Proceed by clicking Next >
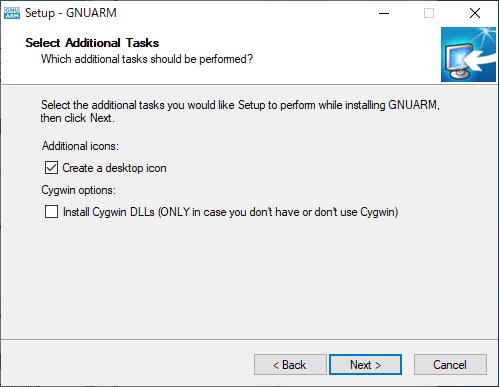Image resolution: width=499 pixels, height=387 pixels. click(x=365, y=365)
